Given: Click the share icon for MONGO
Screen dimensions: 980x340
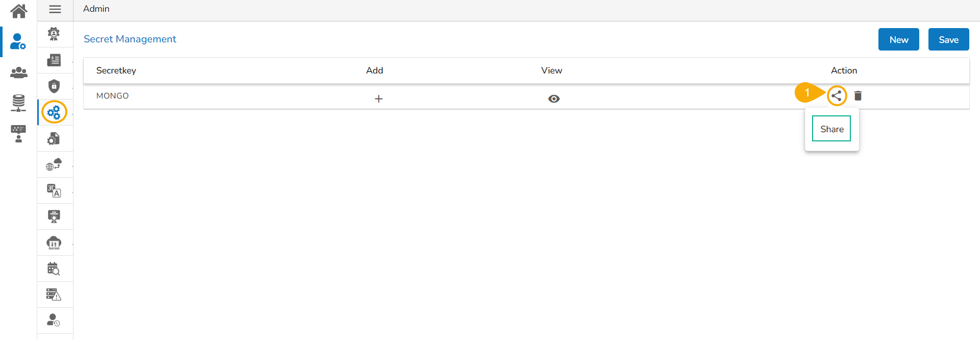Looking at the screenshot, I should point(837,95).
